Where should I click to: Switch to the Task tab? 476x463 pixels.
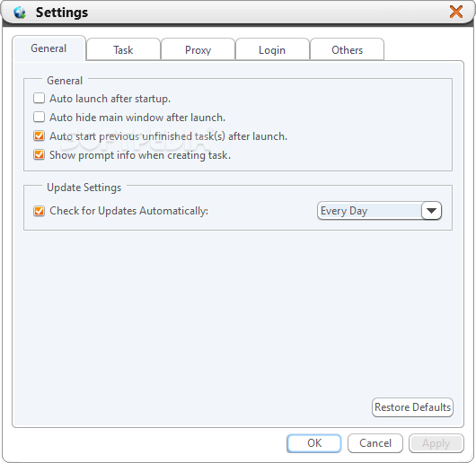tap(123, 49)
